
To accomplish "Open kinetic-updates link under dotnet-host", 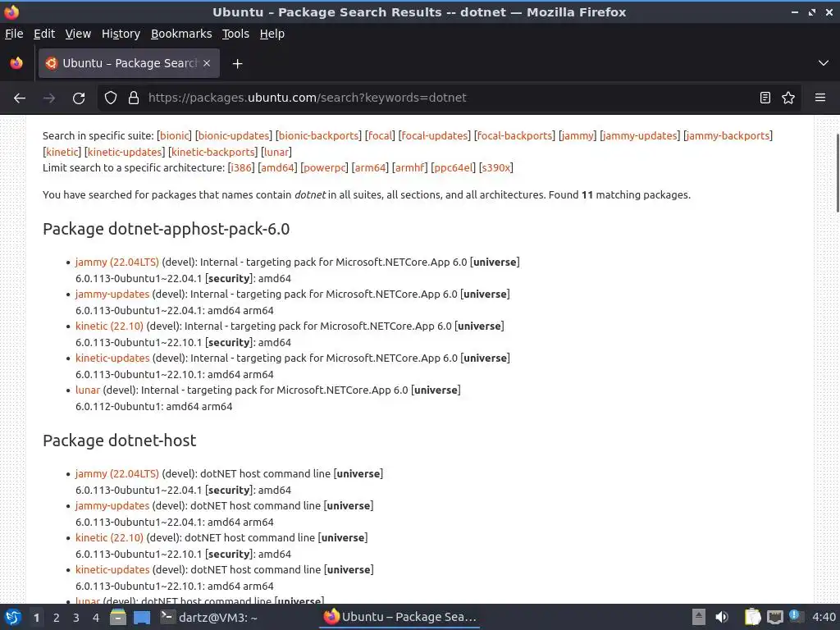I will 112,570.
